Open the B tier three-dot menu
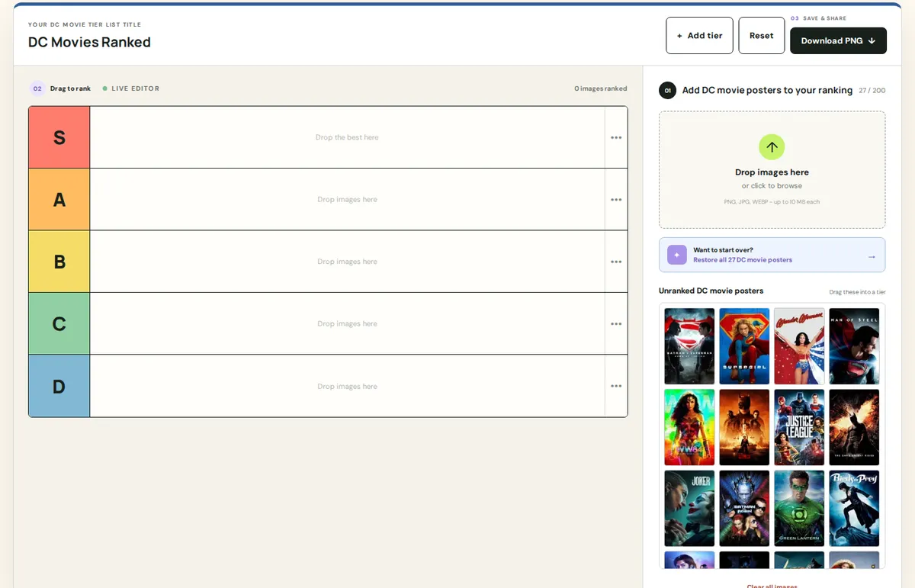 coord(616,262)
